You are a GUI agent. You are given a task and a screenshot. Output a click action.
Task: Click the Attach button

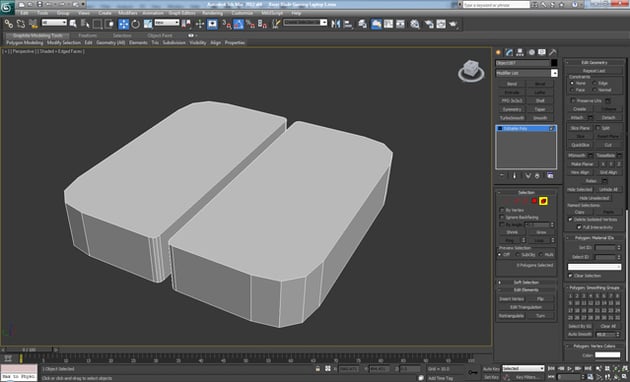click(577, 118)
